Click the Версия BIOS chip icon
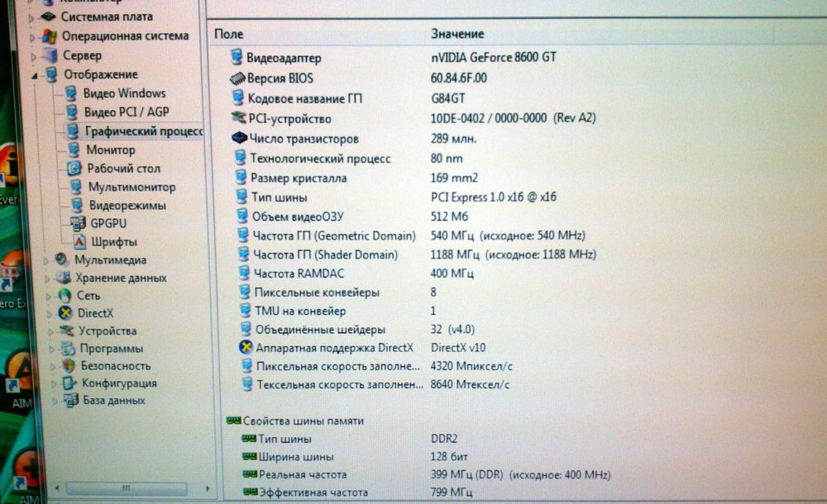The image size is (827, 504). tap(237, 78)
